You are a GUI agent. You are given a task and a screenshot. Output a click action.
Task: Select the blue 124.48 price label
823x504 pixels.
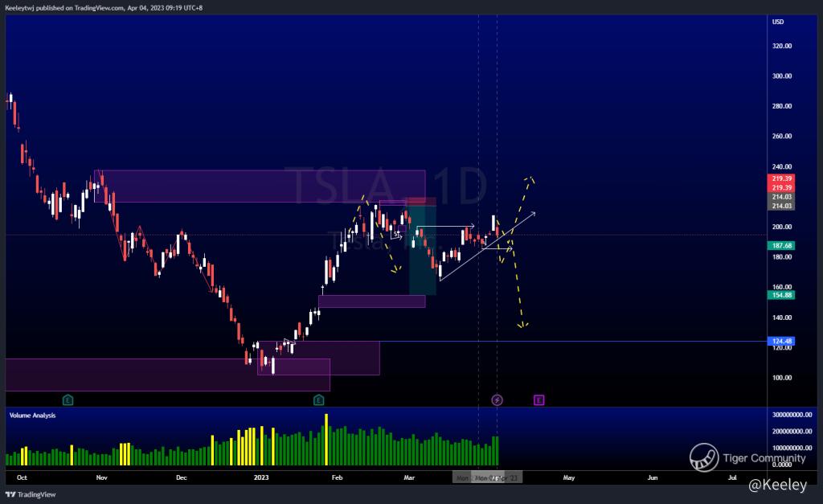pos(781,342)
